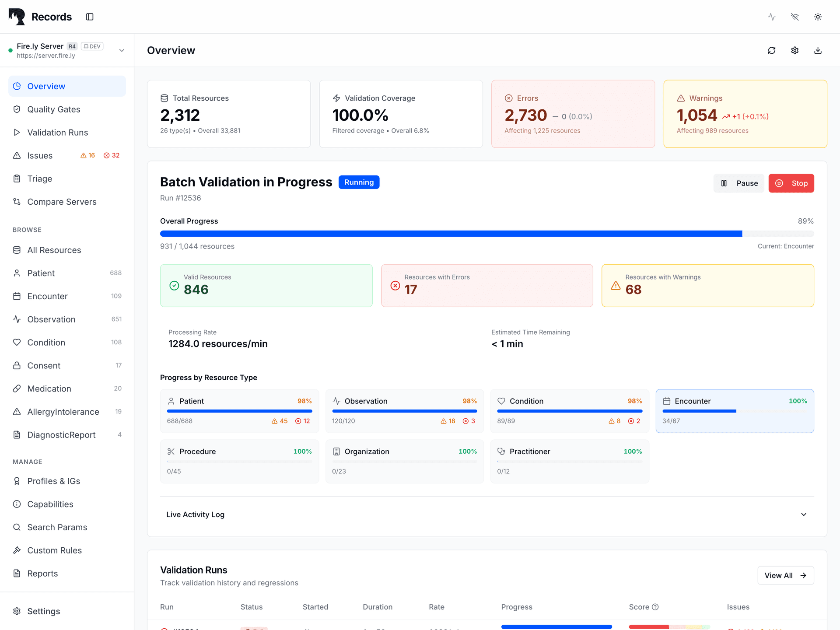Image resolution: width=840 pixels, height=630 pixels.
Task: Export data using the download icon
Action: click(817, 50)
